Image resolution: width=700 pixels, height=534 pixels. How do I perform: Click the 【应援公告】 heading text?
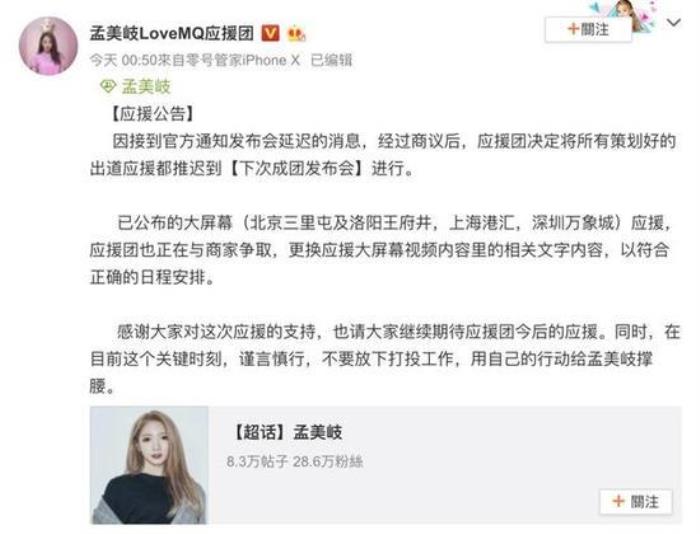152,114
